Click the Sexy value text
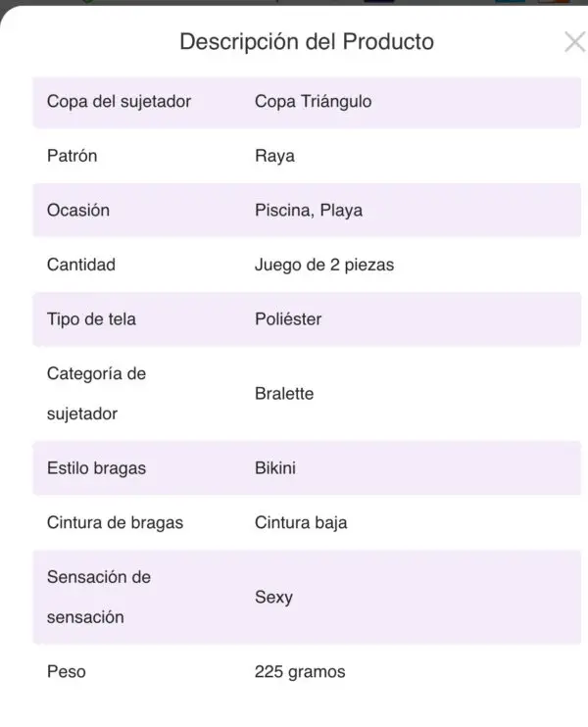The height and width of the screenshot is (727, 588). click(273, 597)
